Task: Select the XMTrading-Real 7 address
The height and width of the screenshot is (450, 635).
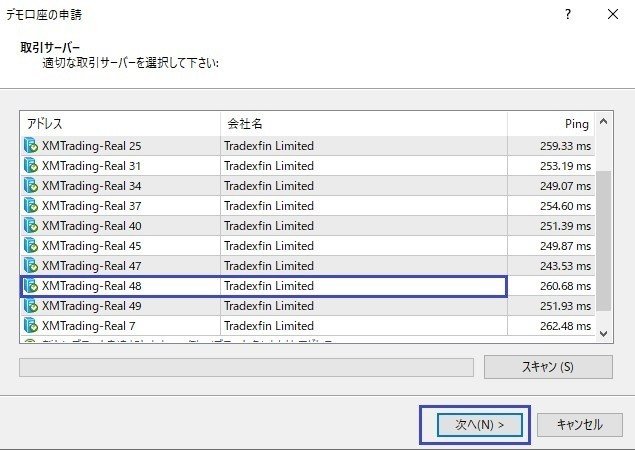Action: point(89,326)
